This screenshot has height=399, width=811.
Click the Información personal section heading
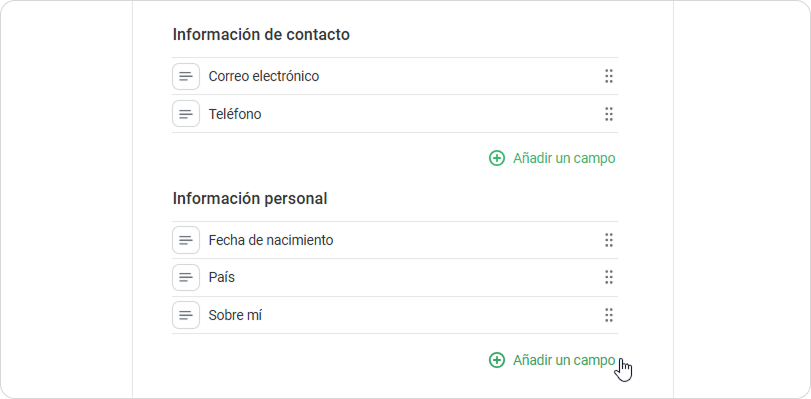(x=250, y=199)
